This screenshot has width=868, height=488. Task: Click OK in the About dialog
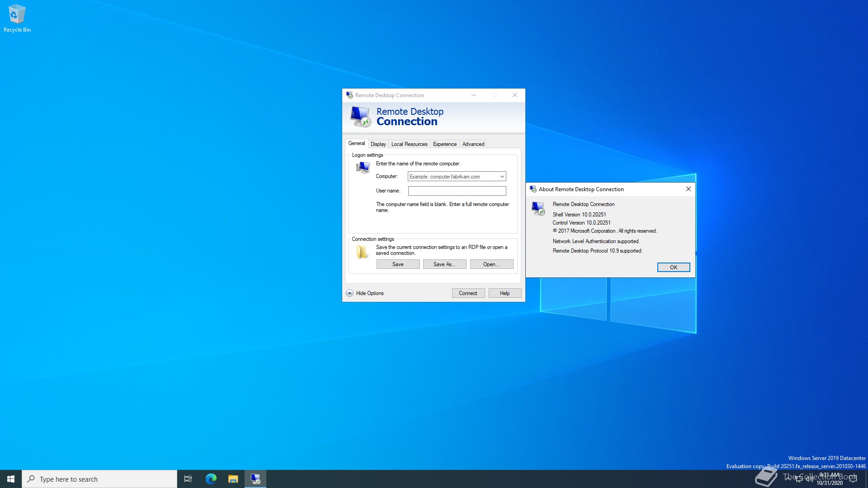pyautogui.click(x=673, y=267)
